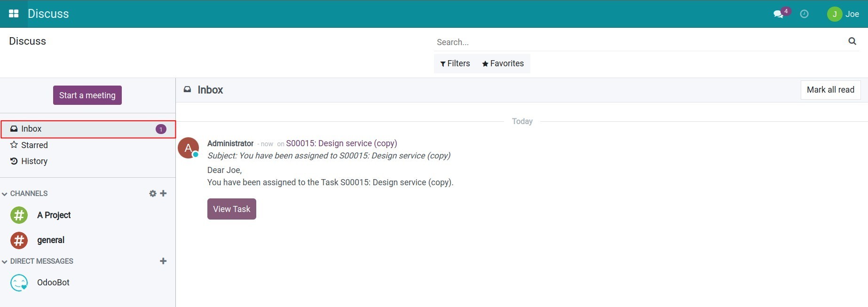Screen dimensions: 868x307
Task: Open the History mailbox
Action: coord(34,161)
